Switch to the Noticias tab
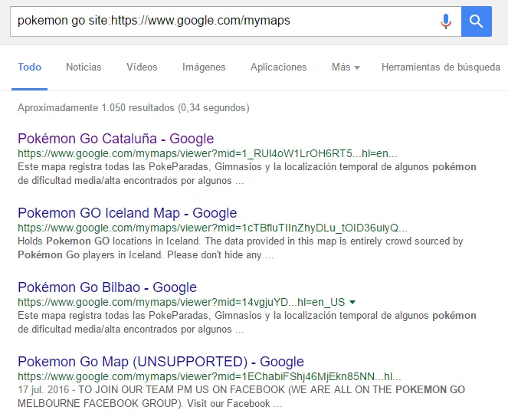This screenshot has height=420, width=508. pos(84,67)
